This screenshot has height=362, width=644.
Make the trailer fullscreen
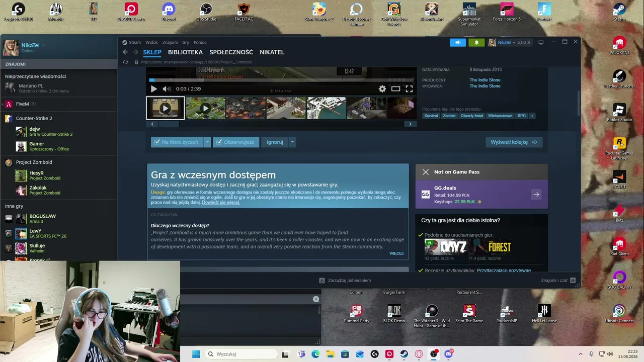(409, 89)
